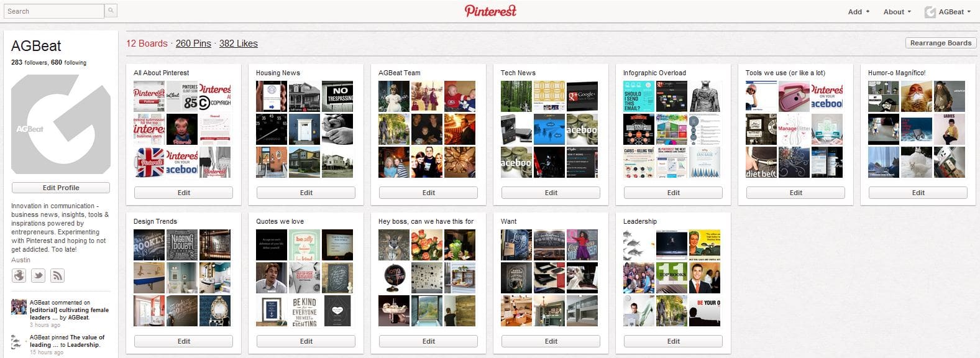The height and width of the screenshot is (358, 980).
Task: Open the Twitter bird icon link
Action: click(x=39, y=275)
